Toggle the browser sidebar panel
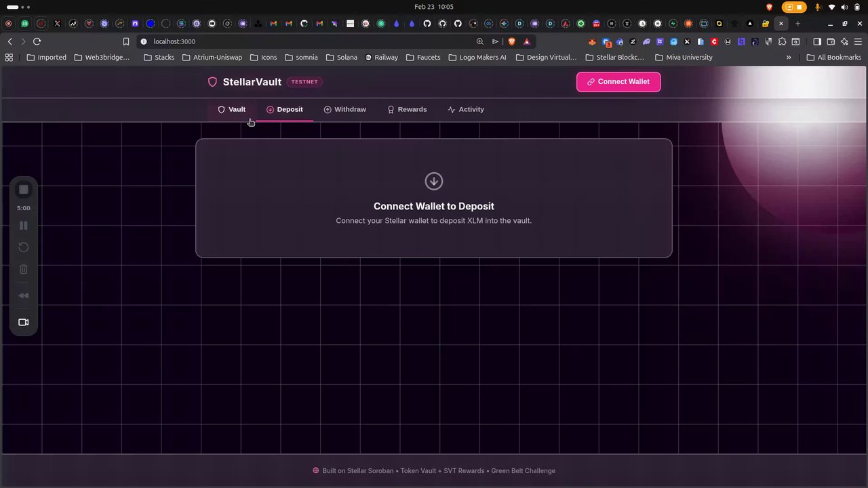The height and width of the screenshot is (488, 868). 817,41
